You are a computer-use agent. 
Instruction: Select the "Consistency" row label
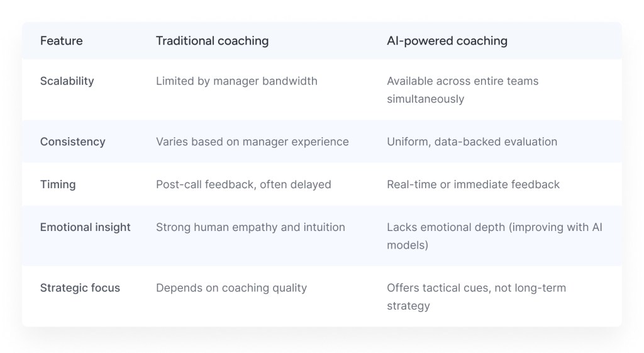point(72,142)
